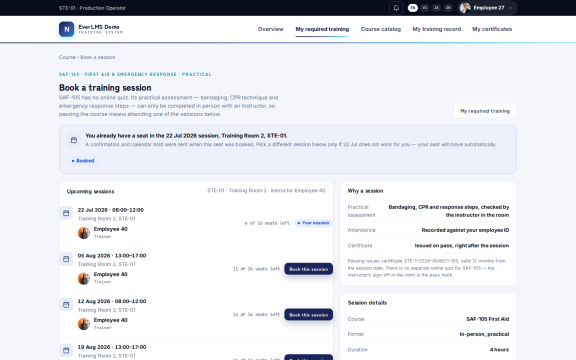Click the Course breadcrumb link
The width and height of the screenshot is (576, 360).
(x=67, y=57)
